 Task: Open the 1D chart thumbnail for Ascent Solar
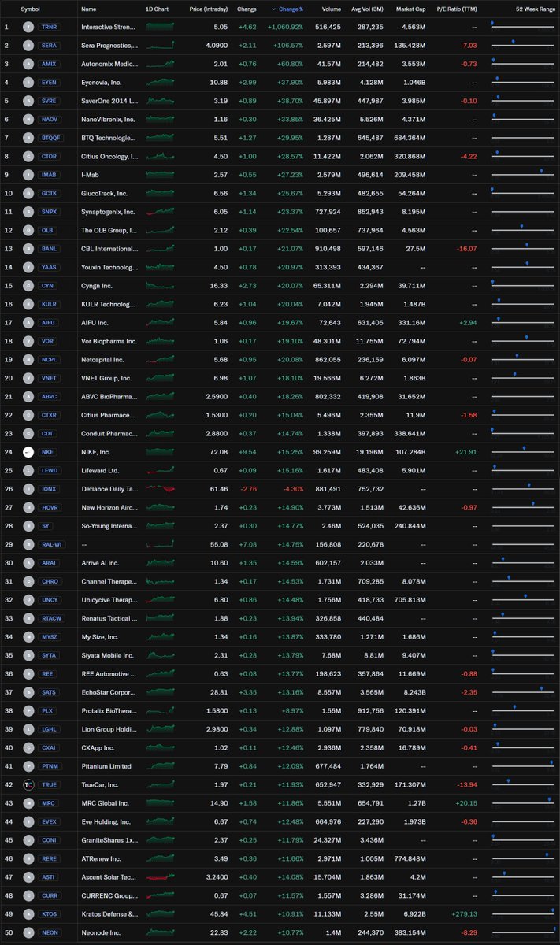click(x=161, y=877)
